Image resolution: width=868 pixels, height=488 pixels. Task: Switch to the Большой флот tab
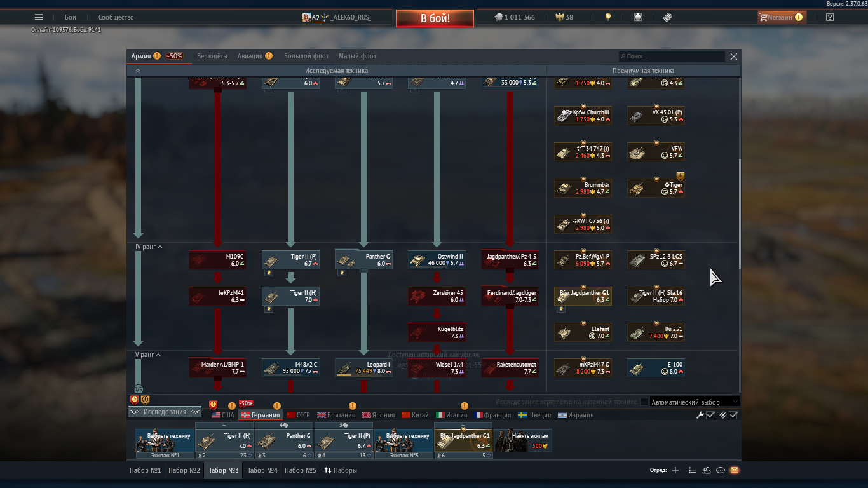(x=306, y=56)
